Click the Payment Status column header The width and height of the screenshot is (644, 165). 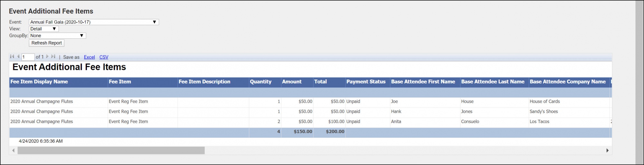pyautogui.click(x=366, y=82)
